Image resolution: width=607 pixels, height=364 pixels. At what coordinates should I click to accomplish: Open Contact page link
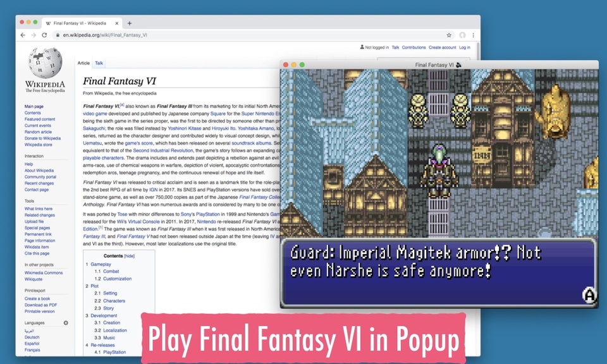[x=37, y=190]
